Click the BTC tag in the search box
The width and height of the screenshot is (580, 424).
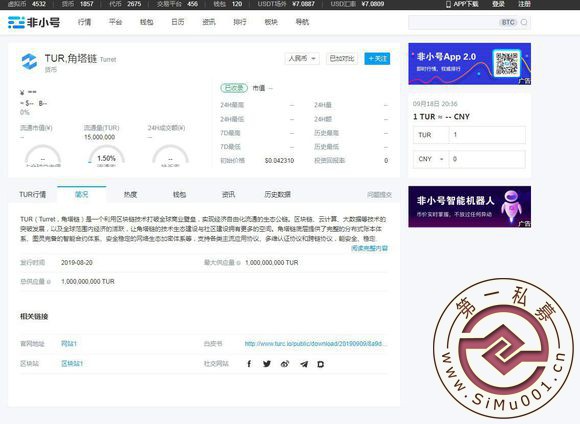click(508, 22)
